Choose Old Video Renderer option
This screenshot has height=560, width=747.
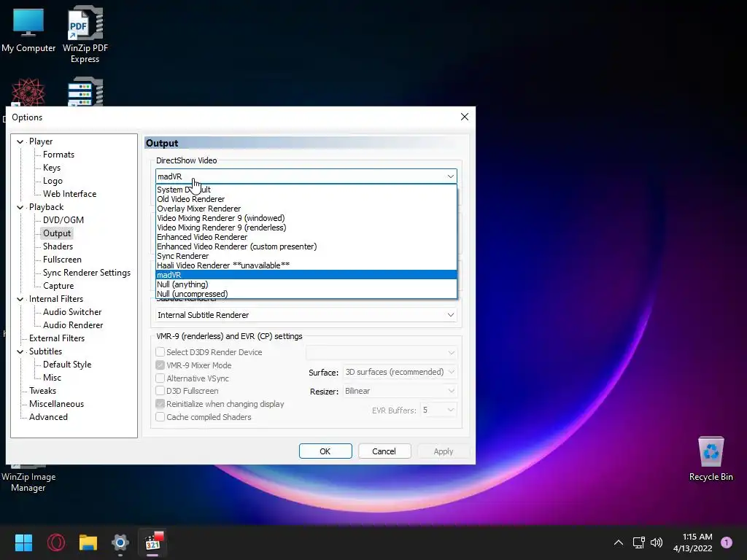pos(306,199)
